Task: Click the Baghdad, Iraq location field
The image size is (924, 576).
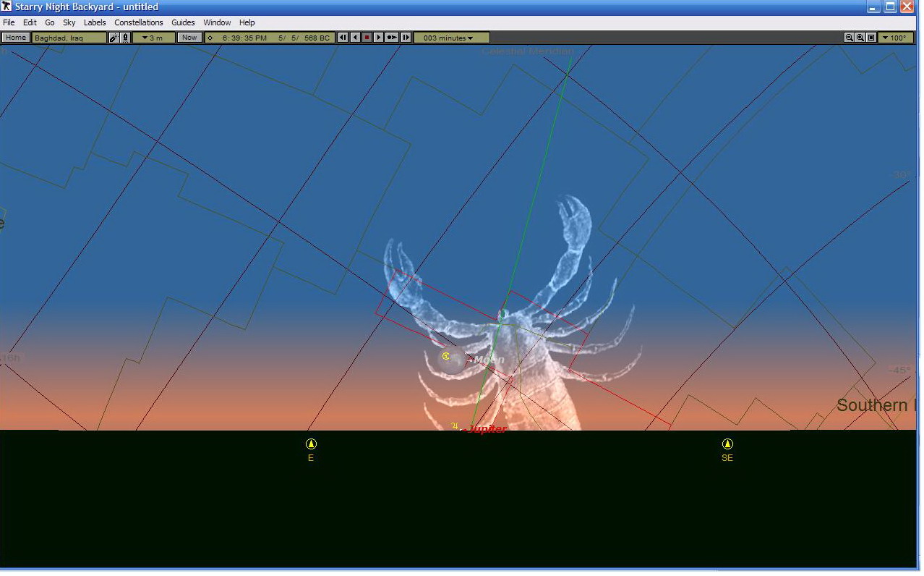Action: click(69, 38)
